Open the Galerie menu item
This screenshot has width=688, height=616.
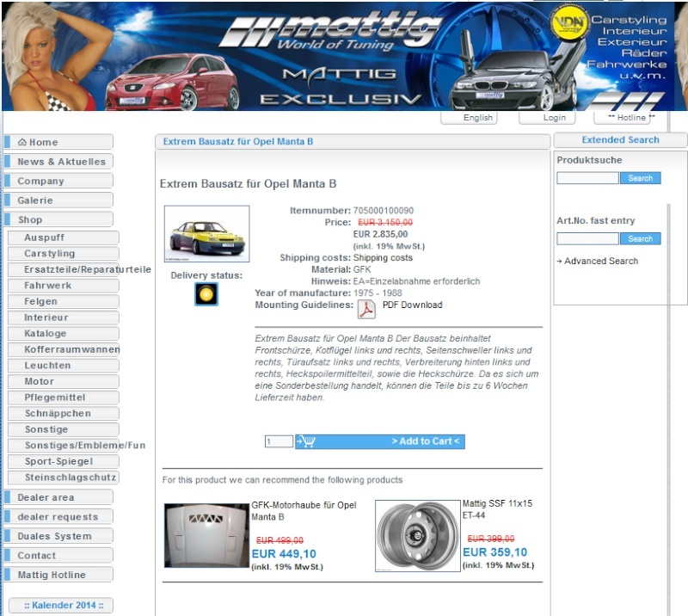pos(58,200)
